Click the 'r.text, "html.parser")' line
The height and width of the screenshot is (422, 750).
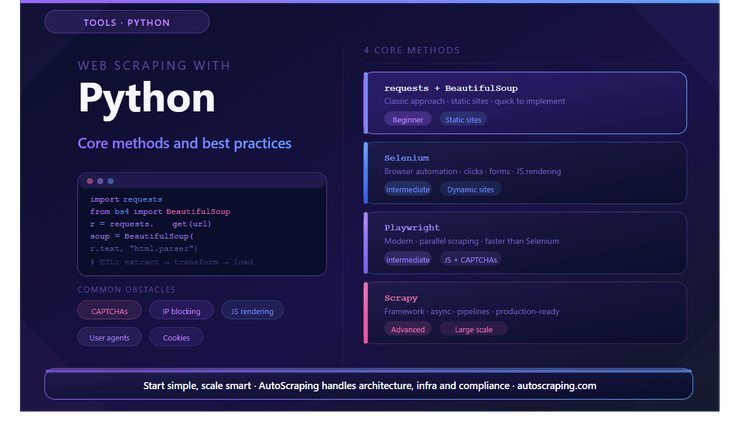tap(143, 249)
